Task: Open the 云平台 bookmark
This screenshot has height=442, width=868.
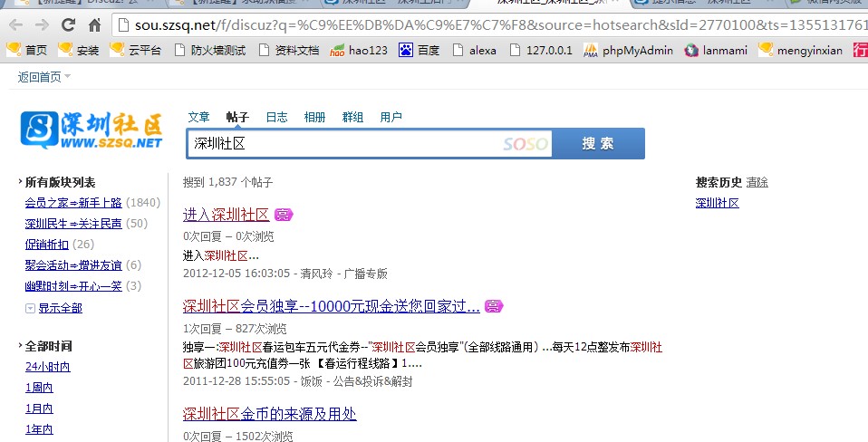Action: (136, 51)
